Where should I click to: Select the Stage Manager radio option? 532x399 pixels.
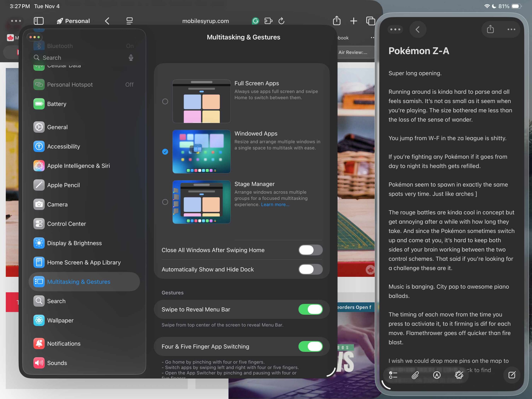tap(165, 202)
